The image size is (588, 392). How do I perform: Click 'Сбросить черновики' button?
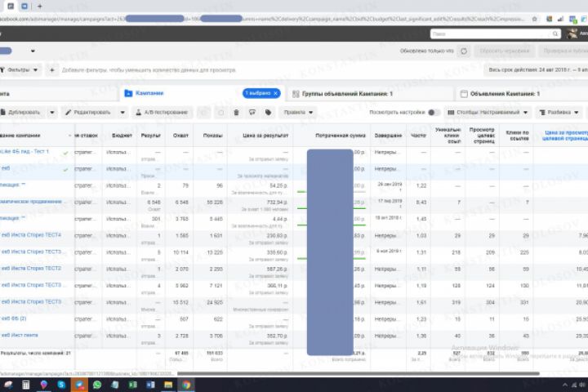tap(505, 51)
